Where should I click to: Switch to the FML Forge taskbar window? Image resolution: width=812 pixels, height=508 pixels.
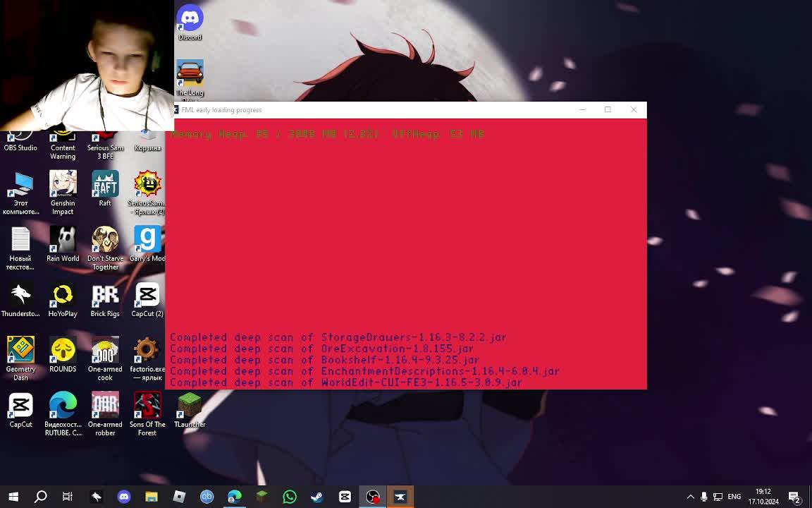tap(400, 497)
